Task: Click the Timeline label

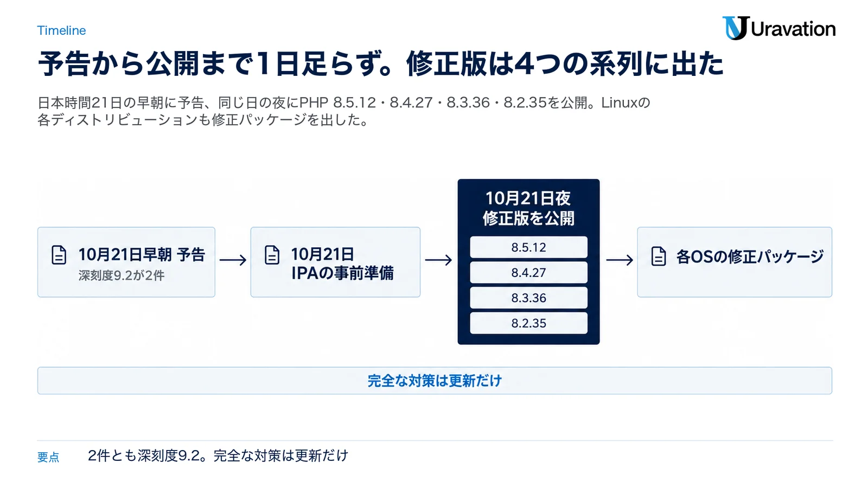Action: [61, 30]
